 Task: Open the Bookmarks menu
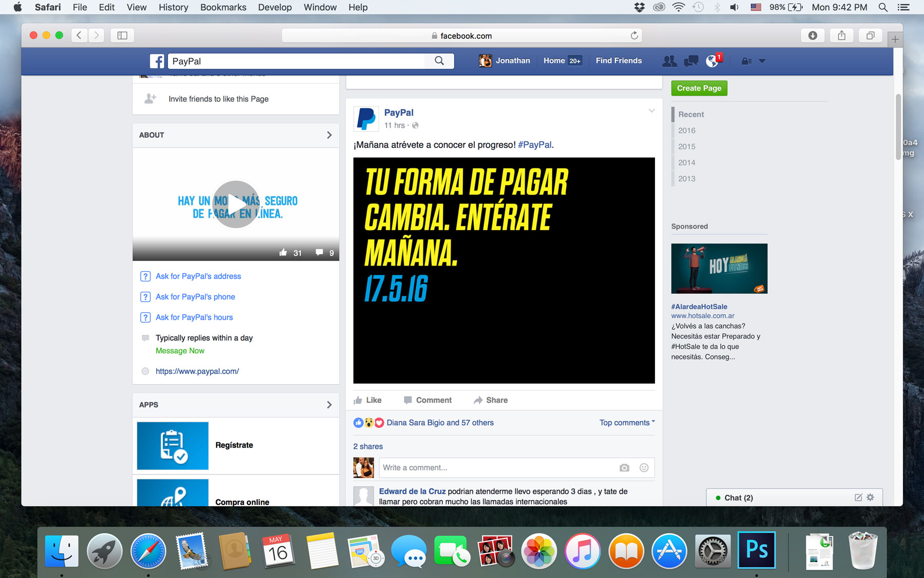click(x=223, y=7)
